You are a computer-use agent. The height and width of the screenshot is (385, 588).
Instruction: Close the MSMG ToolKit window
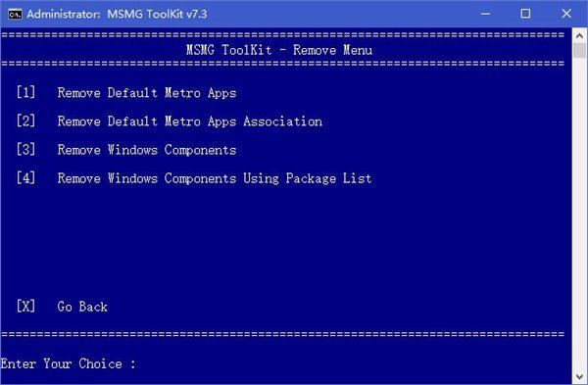pos(566,14)
